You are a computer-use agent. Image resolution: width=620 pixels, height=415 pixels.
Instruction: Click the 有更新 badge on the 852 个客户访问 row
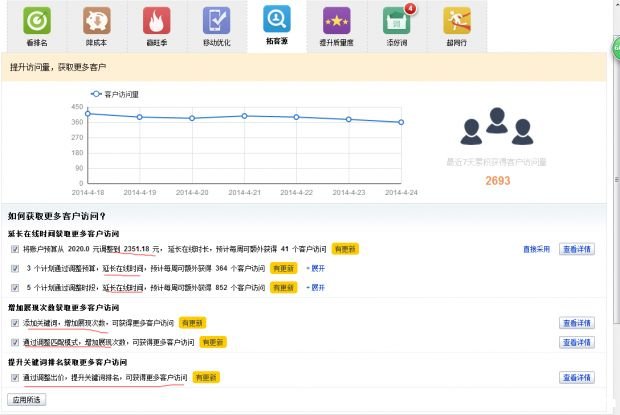point(284,287)
